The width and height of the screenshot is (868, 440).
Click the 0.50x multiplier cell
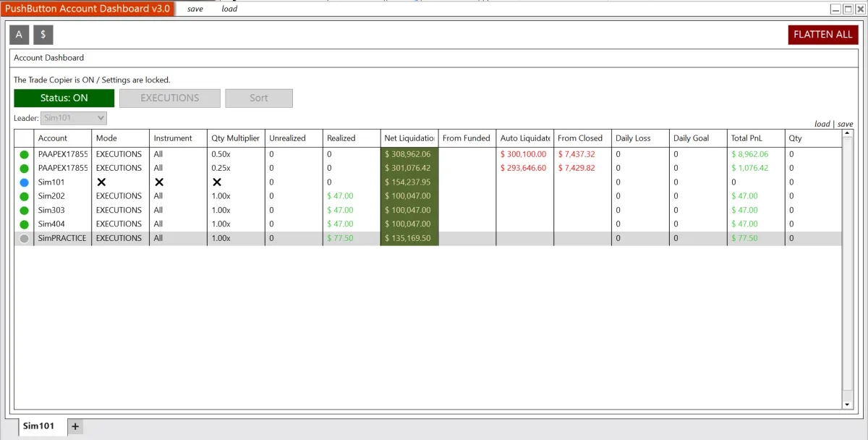click(x=237, y=154)
